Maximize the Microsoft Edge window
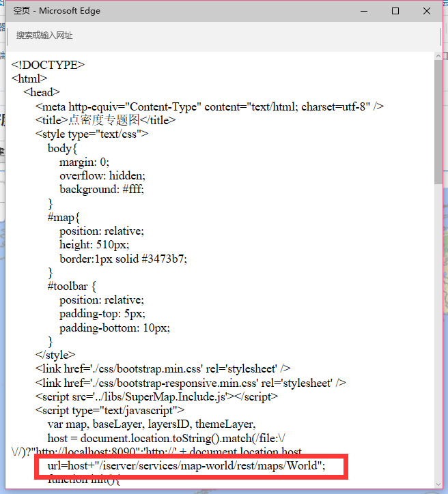 click(x=395, y=11)
